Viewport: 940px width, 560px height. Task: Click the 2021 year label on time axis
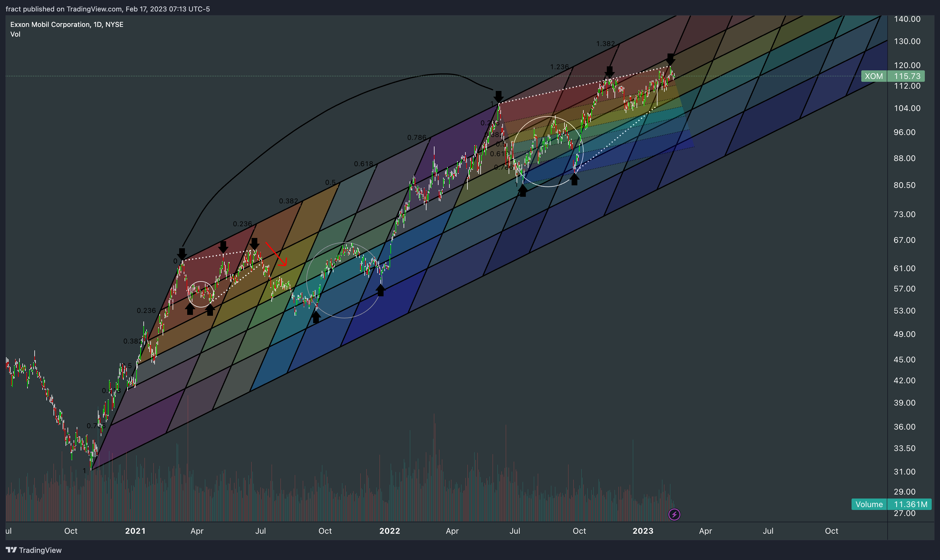[x=135, y=531]
